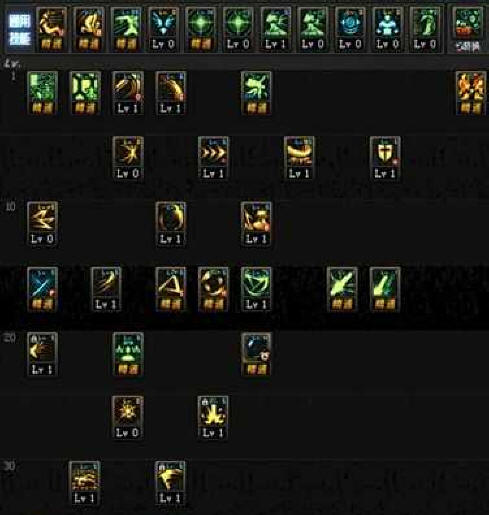Select the green grid pattern skill icon

pyautogui.click(x=43, y=93)
